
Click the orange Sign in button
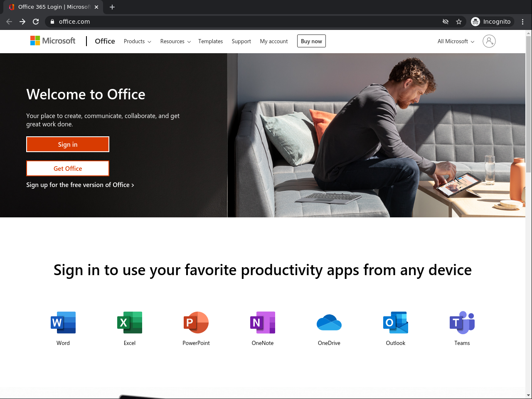tap(68, 144)
